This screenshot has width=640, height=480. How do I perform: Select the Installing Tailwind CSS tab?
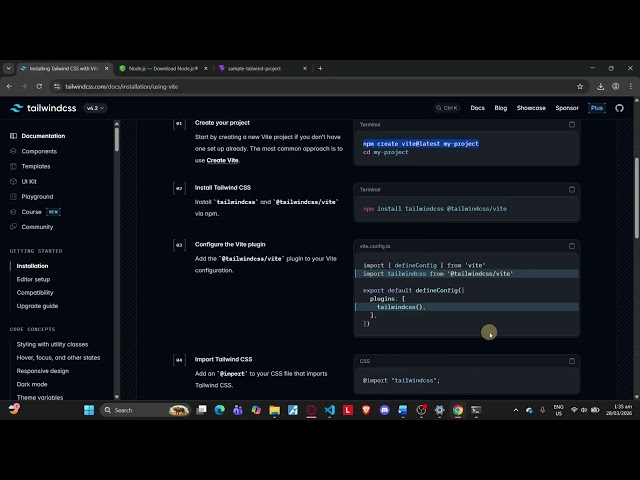tap(64, 69)
